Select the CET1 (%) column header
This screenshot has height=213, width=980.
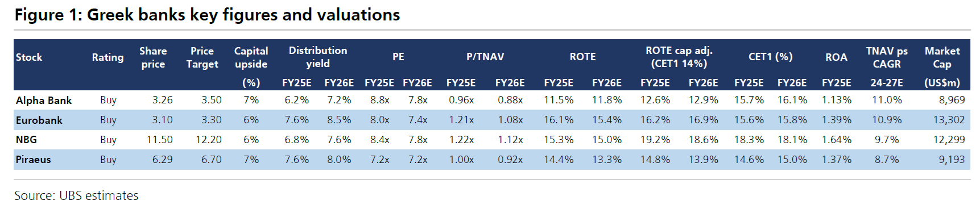(x=770, y=57)
